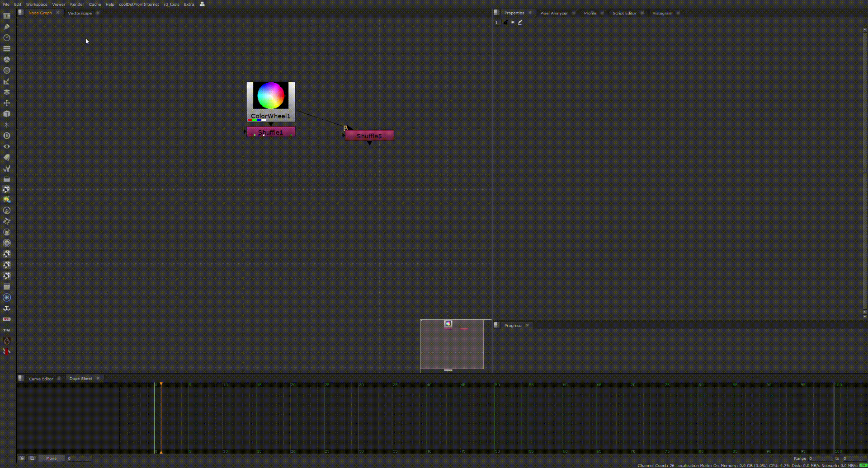This screenshot has width=868, height=468.
Task: Toggle the Properties panel lock icon
Action: pyautogui.click(x=505, y=22)
